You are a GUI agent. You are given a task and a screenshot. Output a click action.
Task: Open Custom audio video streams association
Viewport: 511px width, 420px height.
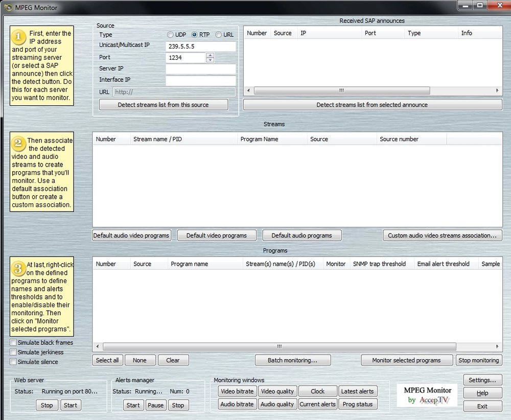(442, 235)
